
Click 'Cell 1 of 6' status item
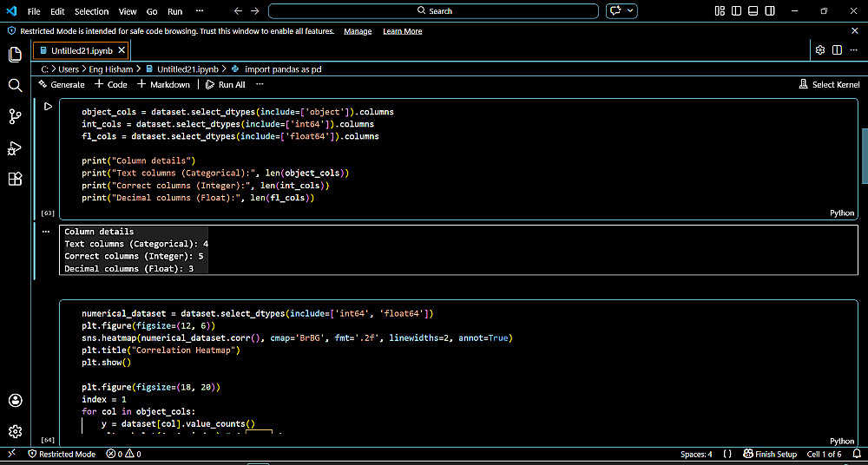point(824,454)
